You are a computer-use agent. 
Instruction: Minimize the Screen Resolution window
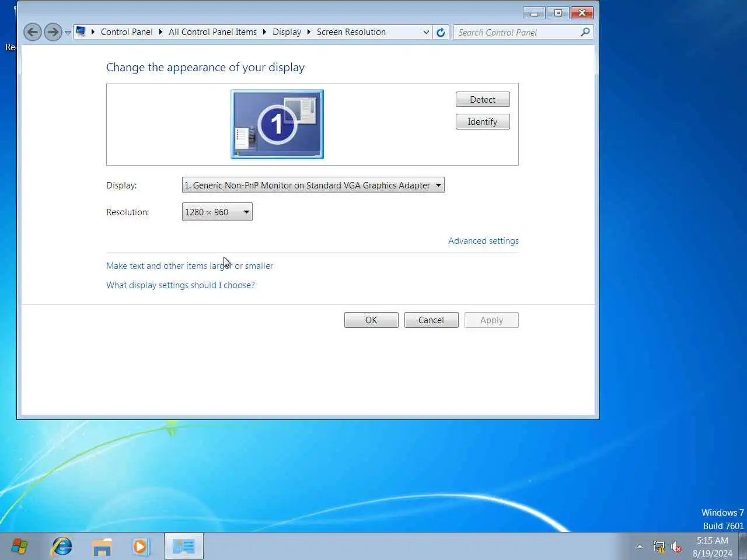534,13
